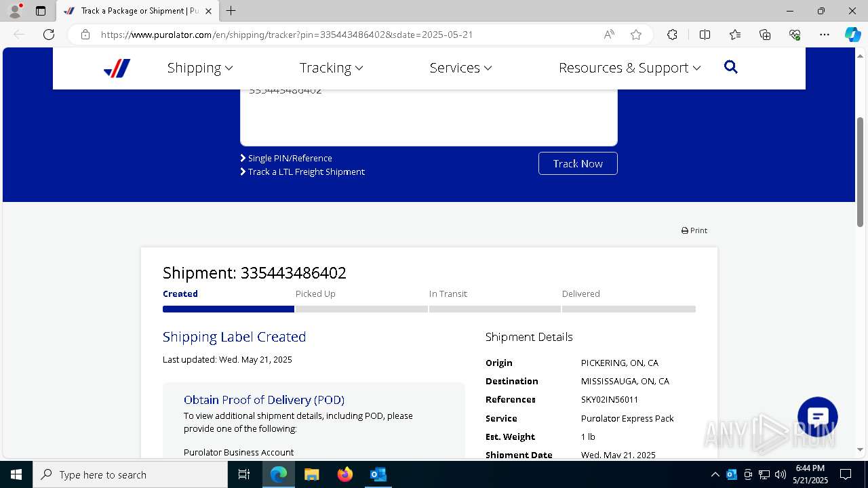Image resolution: width=868 pixels, height=488 pixels.
Task: Click the Purolator Express Pack service value
Action: point(627,418)
